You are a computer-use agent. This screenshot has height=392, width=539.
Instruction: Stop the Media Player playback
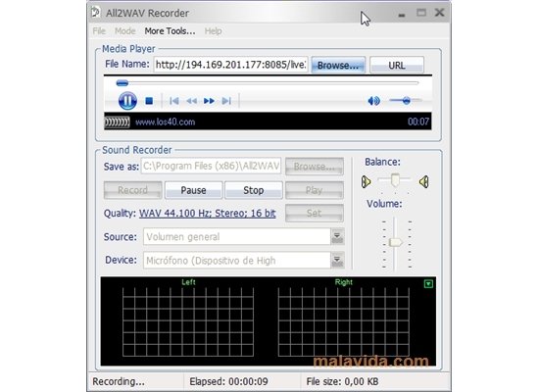149,101
